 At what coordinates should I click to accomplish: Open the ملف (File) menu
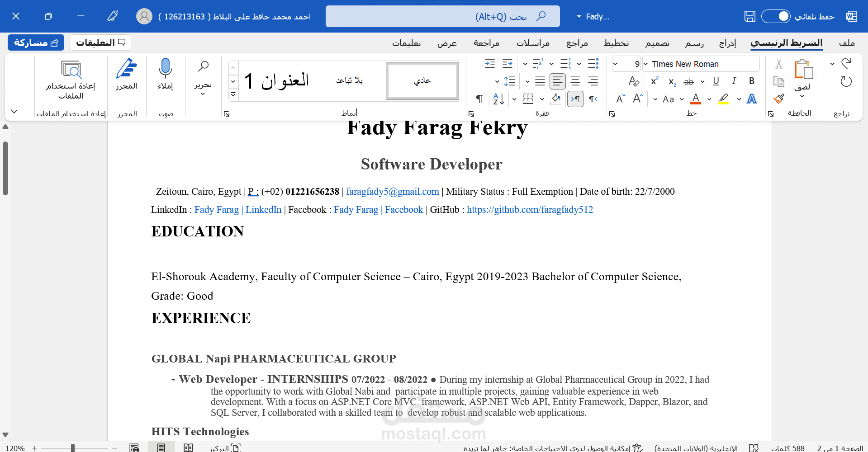[x=847, y=43]
